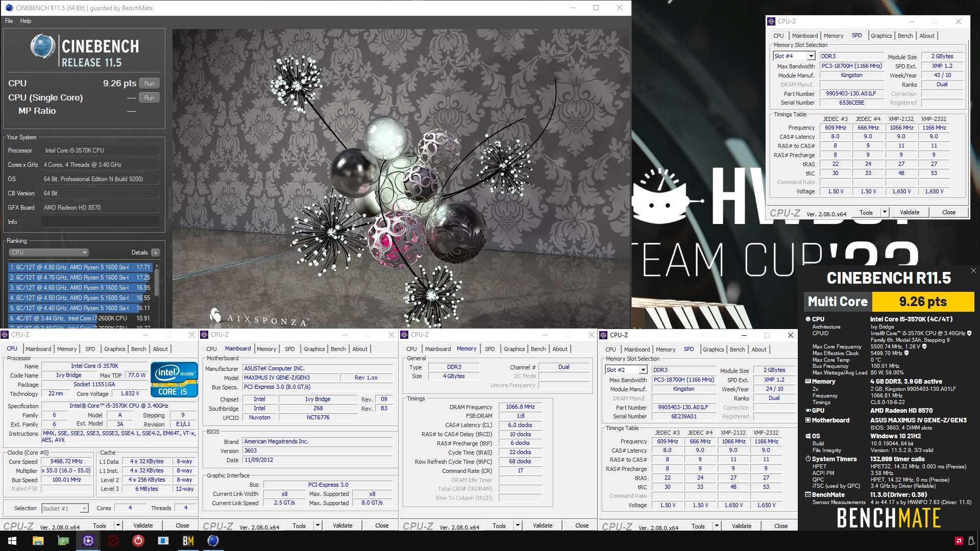The width and height of the screenshot is (980, 551).
Task: Open About tab in CPU-Z Memory window
Action: tap(560, 349)
